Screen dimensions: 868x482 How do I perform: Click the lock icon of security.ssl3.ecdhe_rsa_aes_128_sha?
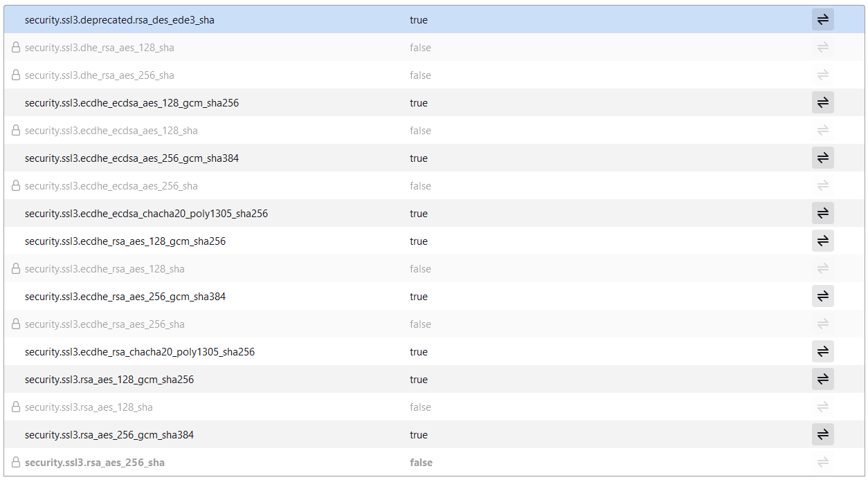click(x=16, y=269)
